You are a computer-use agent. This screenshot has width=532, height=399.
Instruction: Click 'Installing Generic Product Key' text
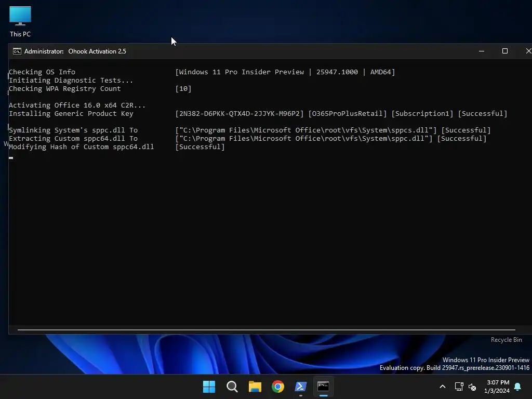pos(71,114)
